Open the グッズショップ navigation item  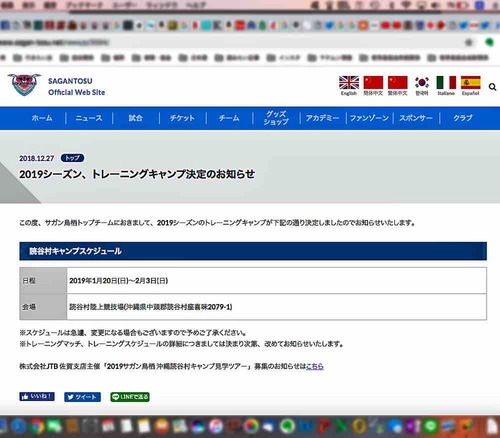[276, 118]
